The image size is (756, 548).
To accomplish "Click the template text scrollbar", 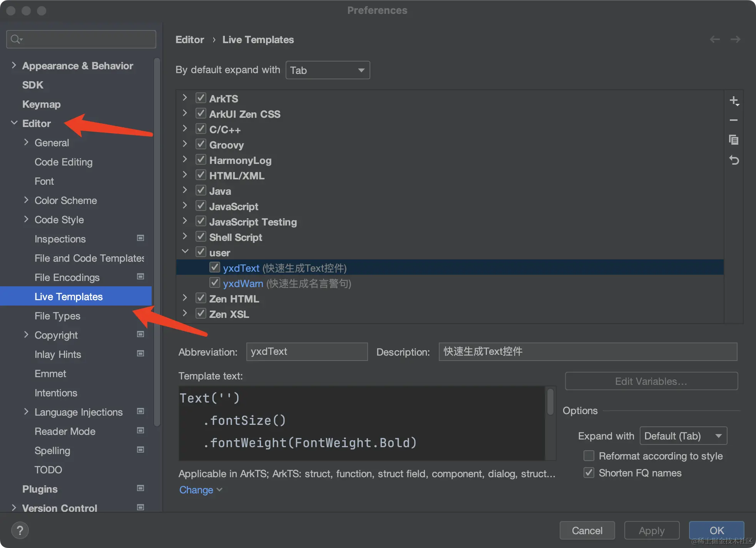I will coord(550,402).
